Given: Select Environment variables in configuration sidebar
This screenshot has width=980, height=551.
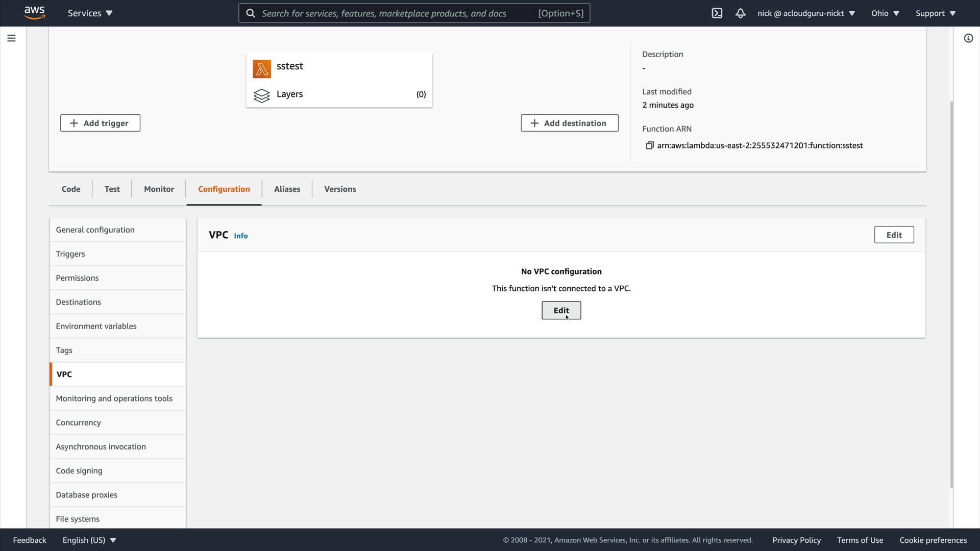Looking at the screenshot, I should point(96,326).
